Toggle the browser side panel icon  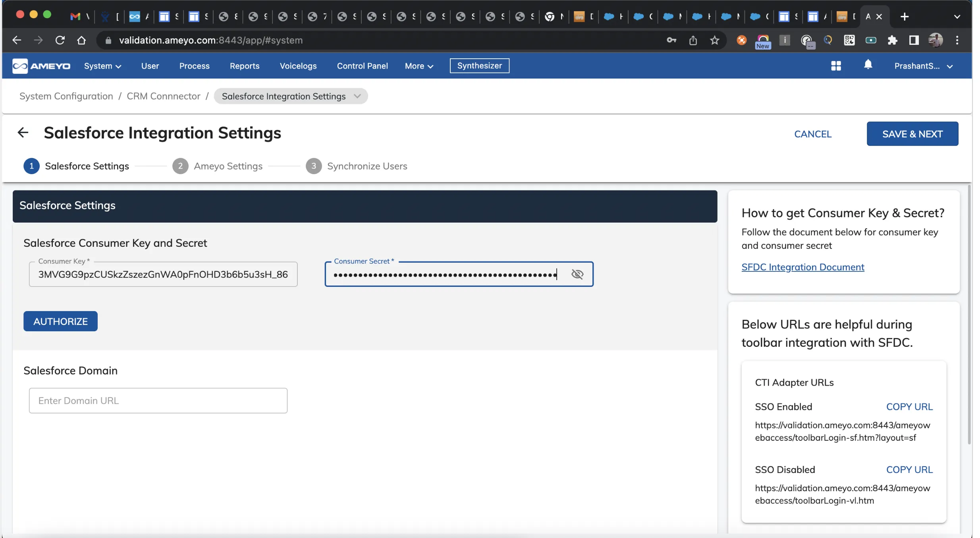(x=914, y=40)
